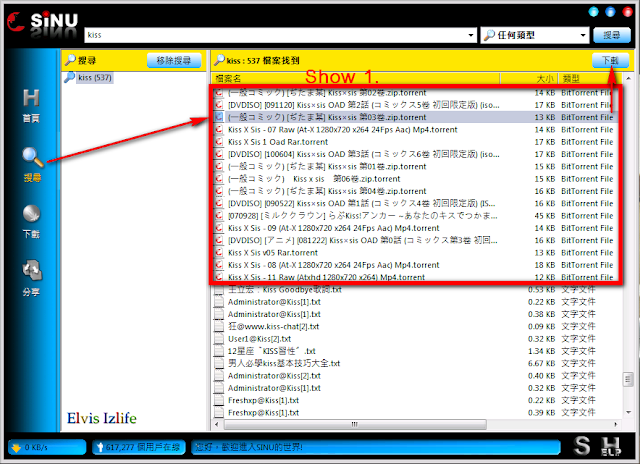This screenshot has width=640, height=464.
Task: Open the 搜尋 magnifier sidebar icon
Action: click(32, 164)
